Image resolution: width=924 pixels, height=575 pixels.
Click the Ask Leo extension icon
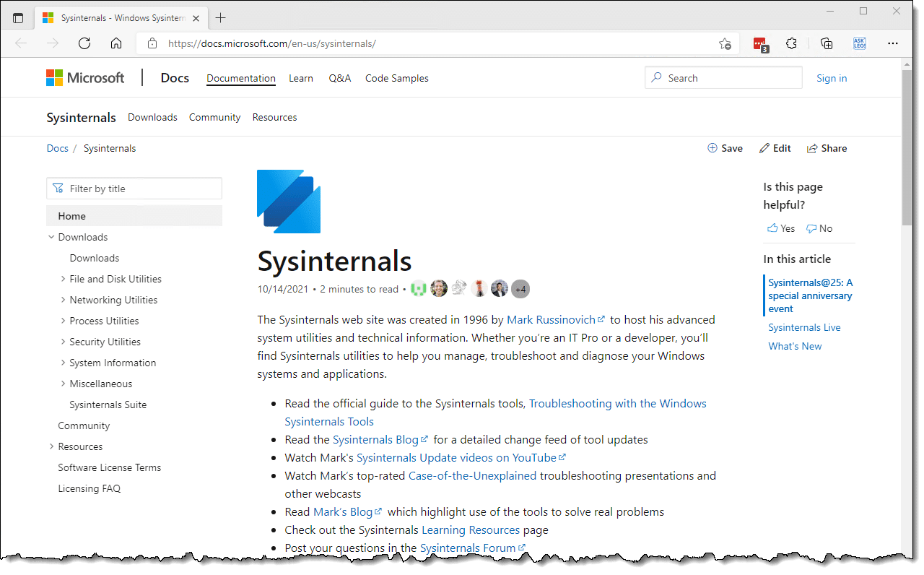[859, 43]
